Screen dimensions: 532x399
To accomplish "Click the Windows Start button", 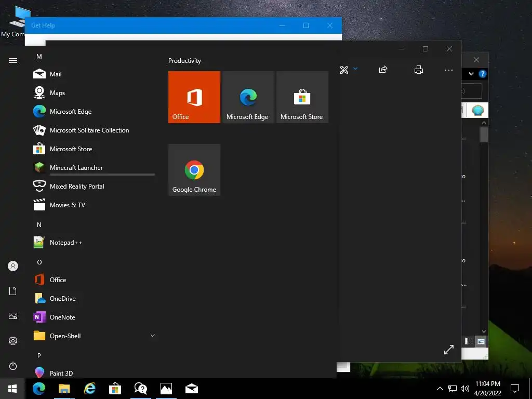I will 12,389.
